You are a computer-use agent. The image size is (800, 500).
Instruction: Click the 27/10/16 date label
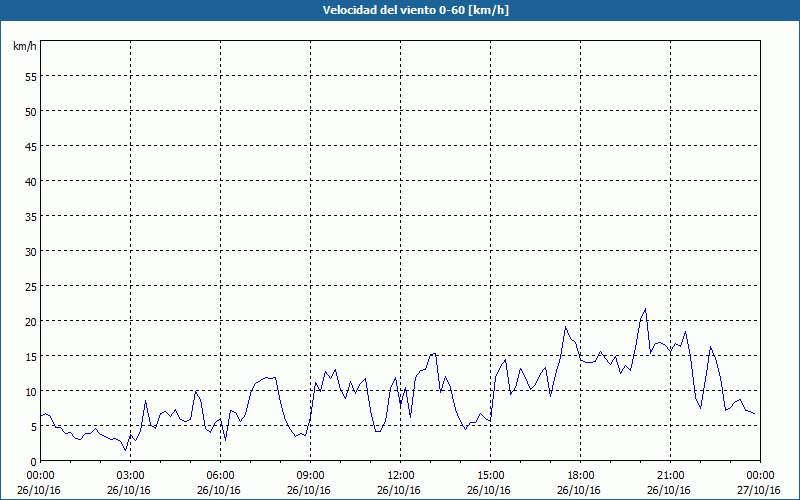(x=759, y=490)
